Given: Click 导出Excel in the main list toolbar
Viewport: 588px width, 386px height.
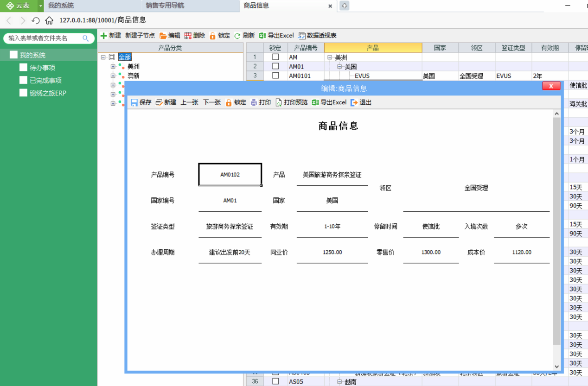Looking at the screenshot, I should coord(276,35).
